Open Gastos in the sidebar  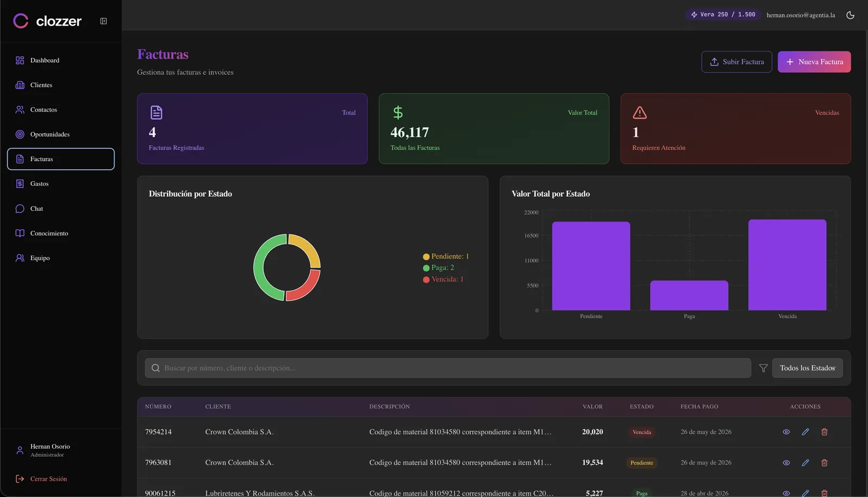[61, 184]
